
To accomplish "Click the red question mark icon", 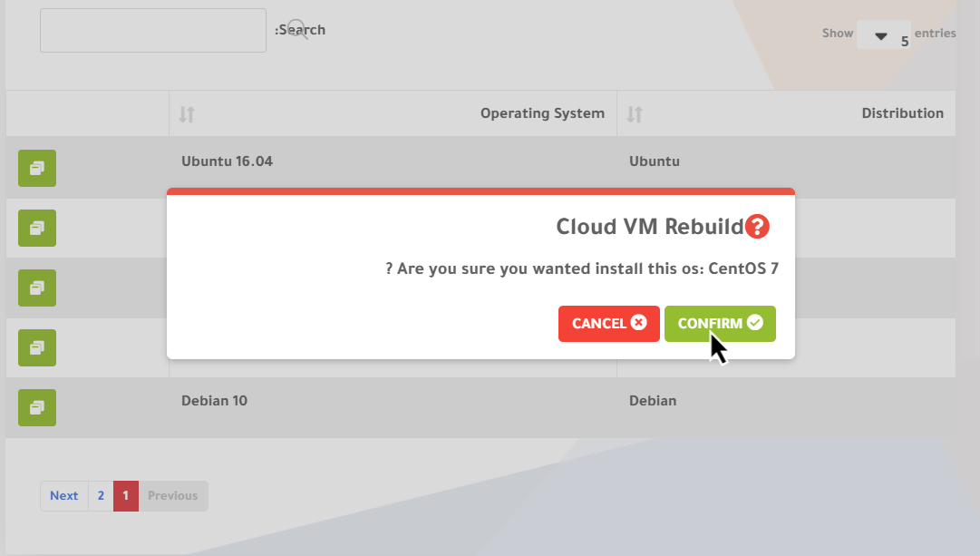I will point(757,227).
